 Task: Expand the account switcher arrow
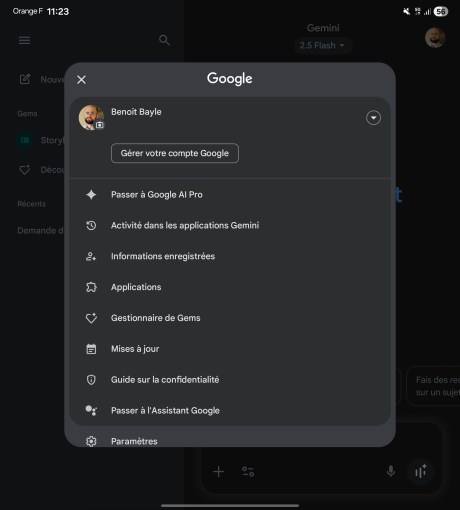coord(373,118)
